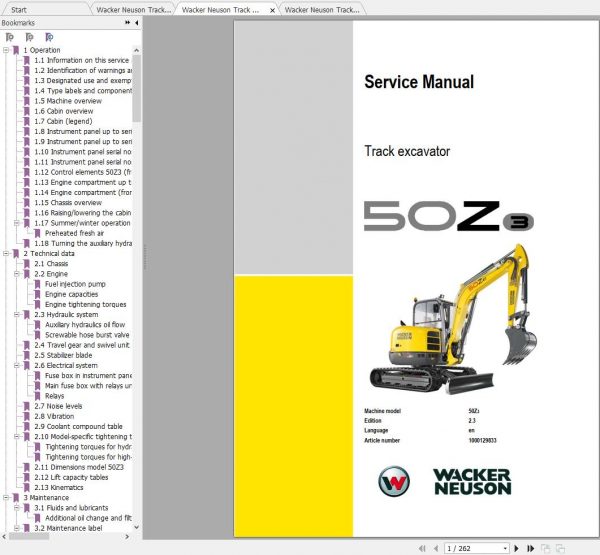Screen dimensions: 600x555
Task: Click the previous page navigation arrow
Action: point(436,548)
